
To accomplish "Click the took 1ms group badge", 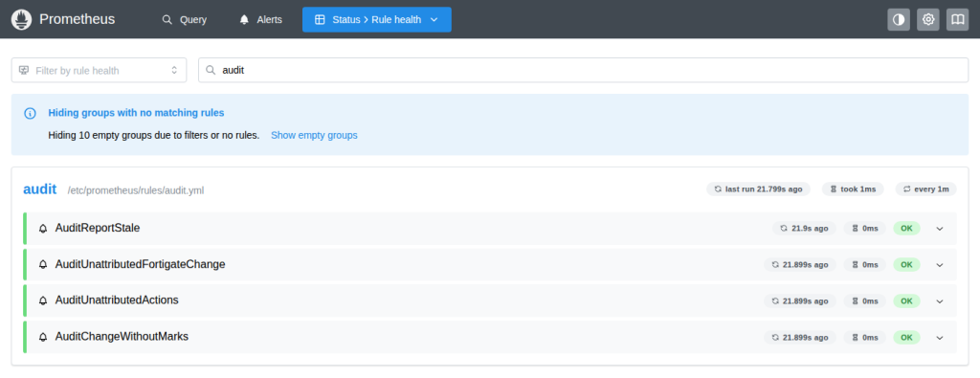I will tap(853, 189).
